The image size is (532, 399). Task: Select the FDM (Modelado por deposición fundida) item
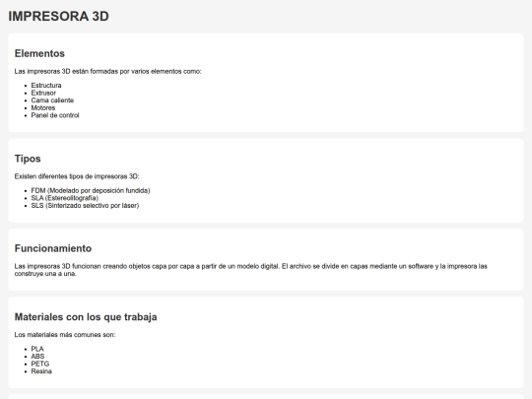point(91,190)
